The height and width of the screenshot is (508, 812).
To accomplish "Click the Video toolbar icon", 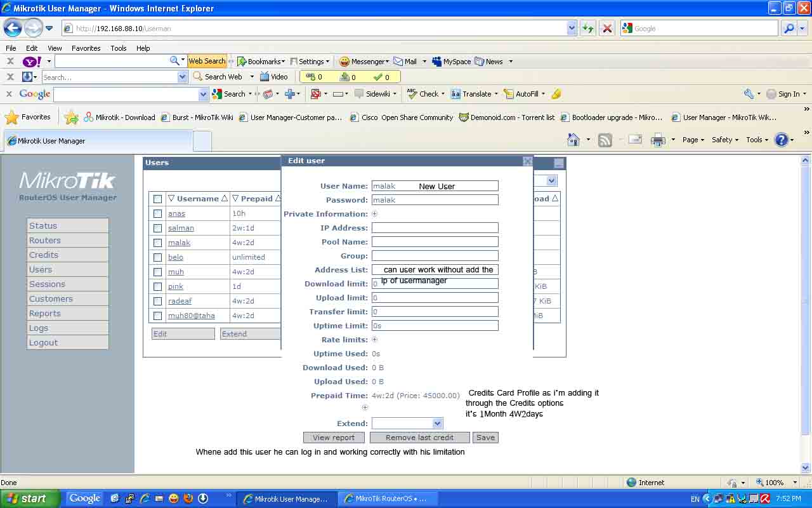I will (x=273, y=77).
